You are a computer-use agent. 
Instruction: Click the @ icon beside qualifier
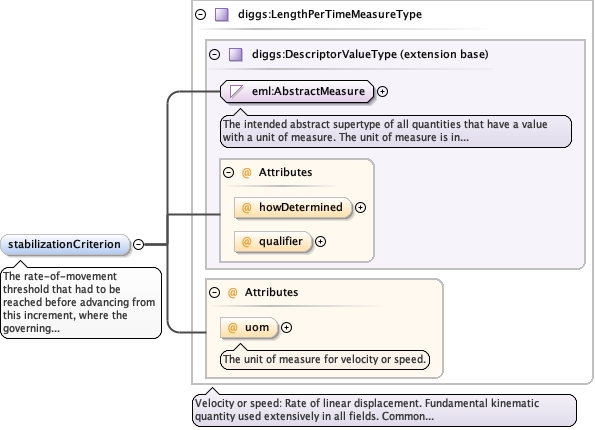pos(247,242)
